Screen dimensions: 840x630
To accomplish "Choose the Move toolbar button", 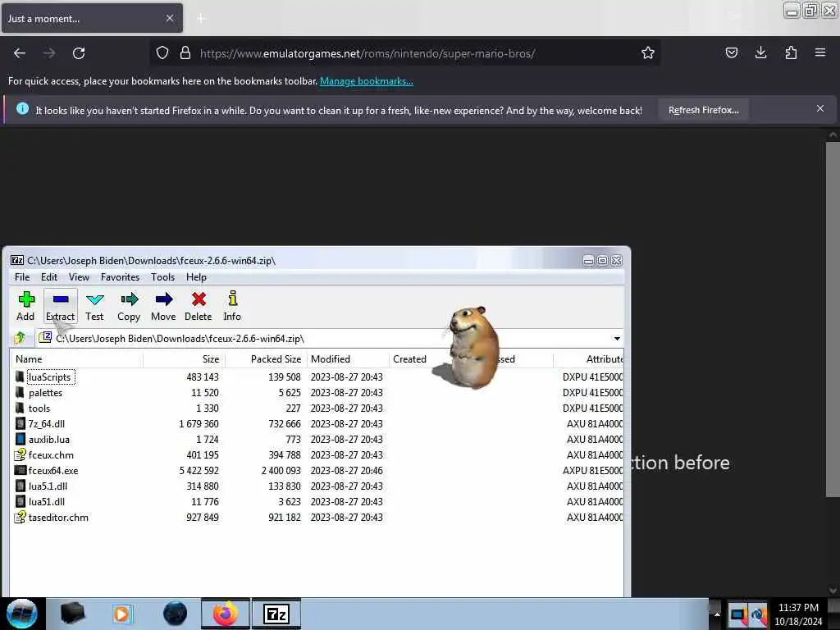I will tap(163, 306).
